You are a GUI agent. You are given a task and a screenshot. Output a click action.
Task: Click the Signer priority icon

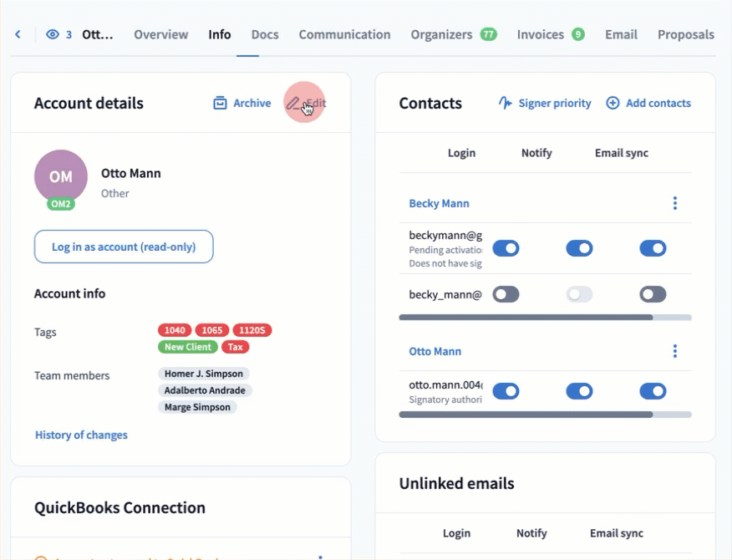tap(505, 104)
